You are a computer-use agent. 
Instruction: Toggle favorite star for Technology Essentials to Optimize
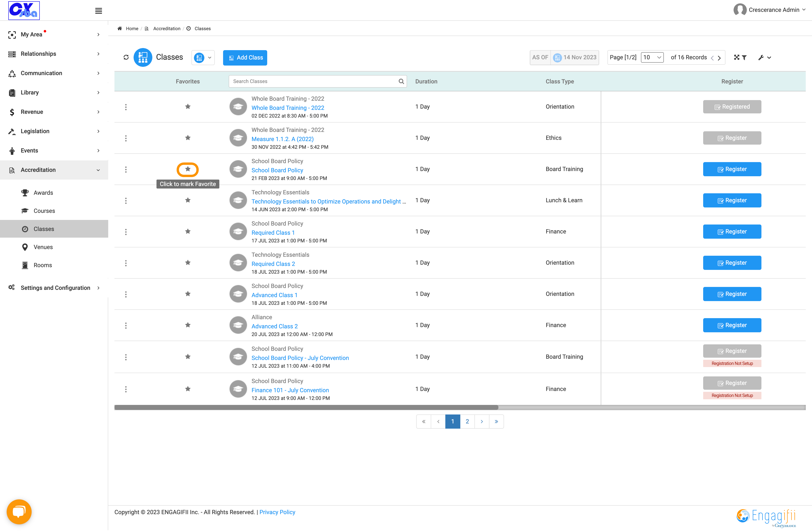click(188, 200)
